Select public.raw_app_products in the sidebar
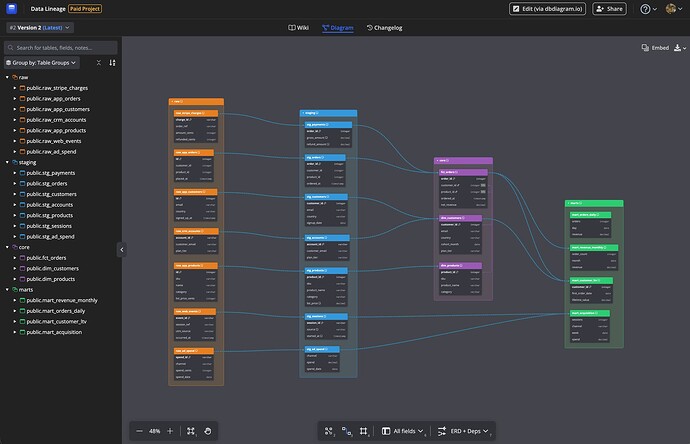This screenshot has height=444, width=690. 56,130
